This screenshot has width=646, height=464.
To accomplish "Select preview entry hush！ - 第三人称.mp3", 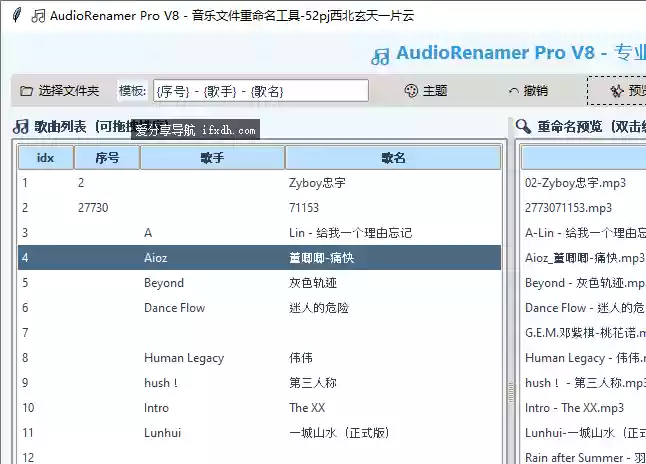I will click(585, 383).
